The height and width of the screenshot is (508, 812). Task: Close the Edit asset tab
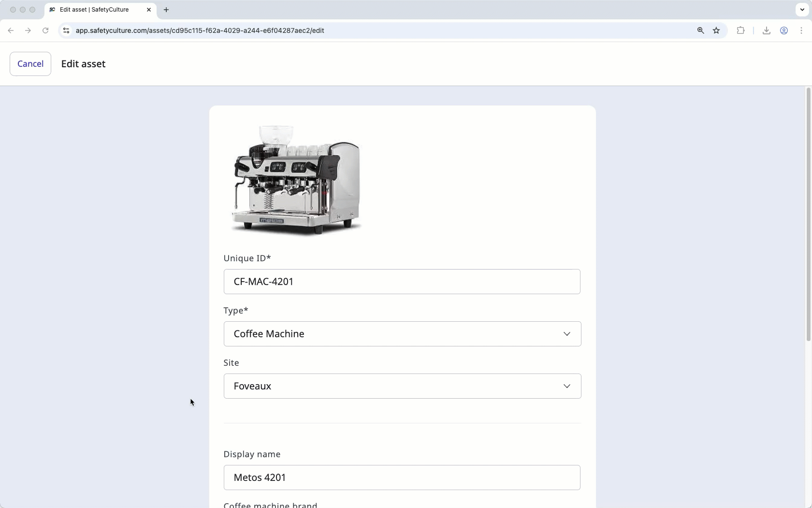pyautogui.click(x=149, y=10)
